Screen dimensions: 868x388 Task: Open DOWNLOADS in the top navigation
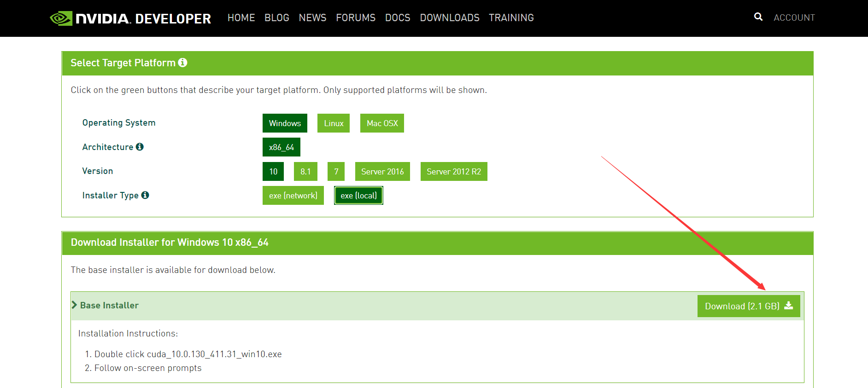(450, 18)
